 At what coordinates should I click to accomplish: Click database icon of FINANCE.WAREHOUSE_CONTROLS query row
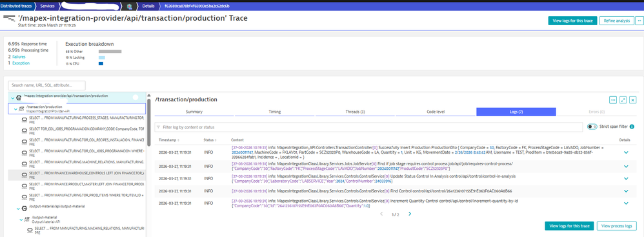tap(25, 176)
